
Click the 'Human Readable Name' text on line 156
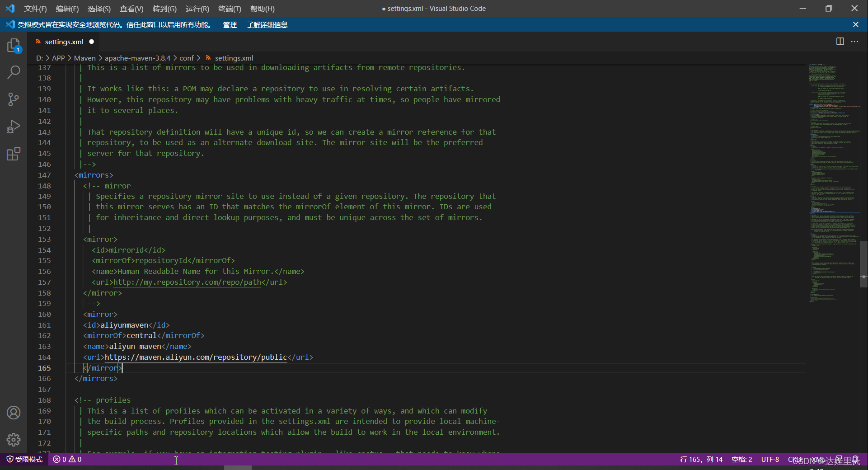(159, 271)
